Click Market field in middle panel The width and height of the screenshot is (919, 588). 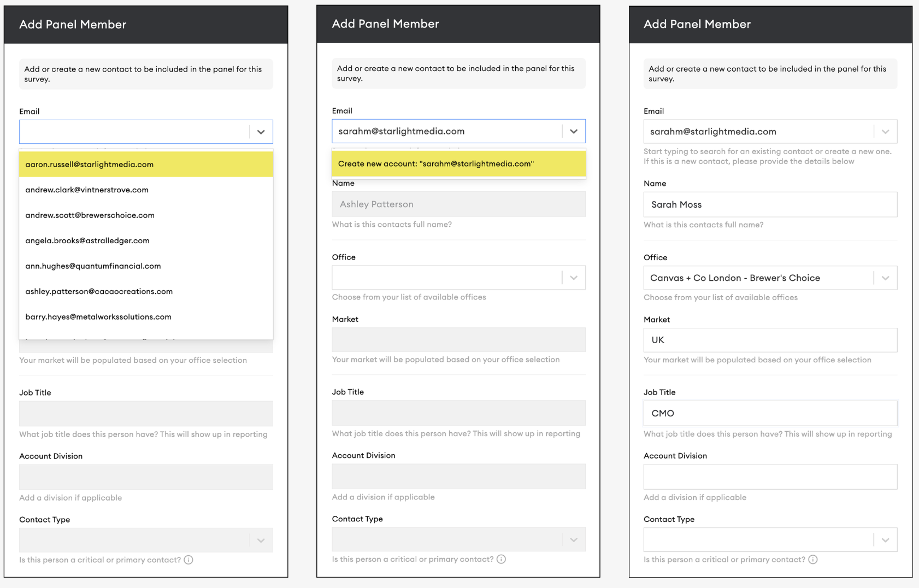(x=459, y=339)
